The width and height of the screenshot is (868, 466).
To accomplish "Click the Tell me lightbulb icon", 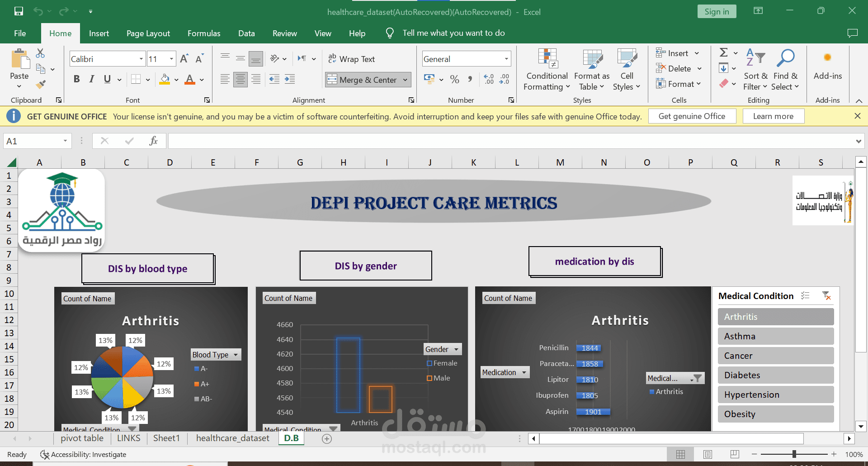I will pos(390,33).
